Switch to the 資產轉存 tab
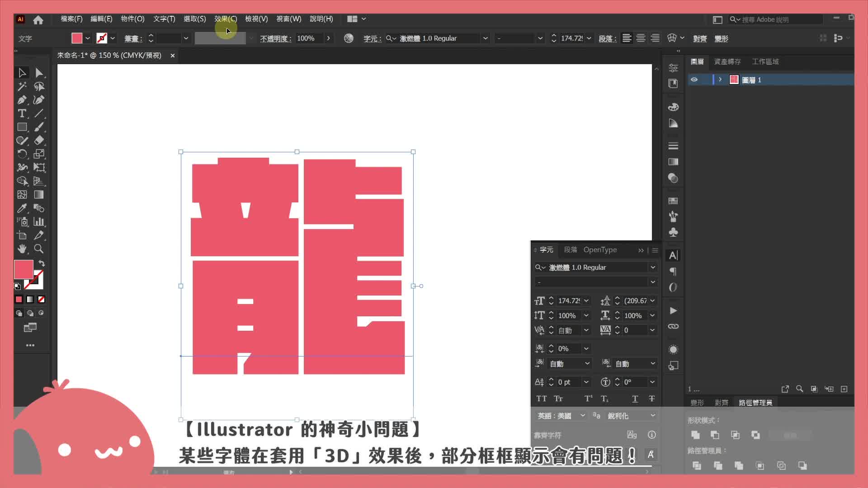868x488 pixels. (727, 61)
